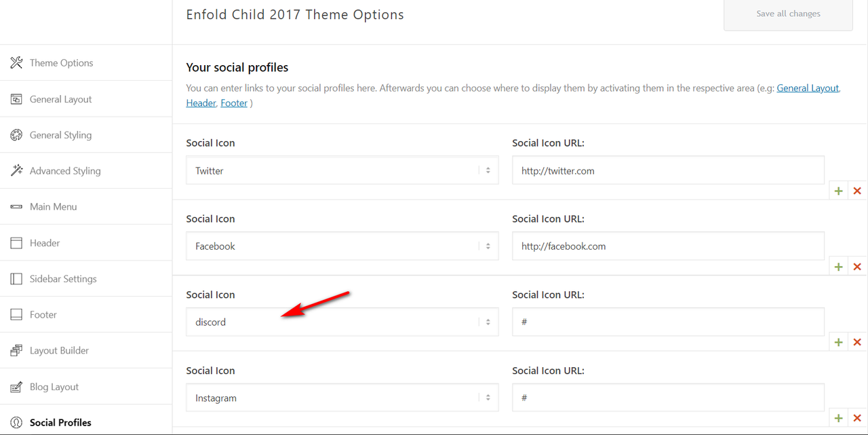Remove the Twitter profile with red X
This screenshot has width=868, height=435.
click(x=857, y=191)
